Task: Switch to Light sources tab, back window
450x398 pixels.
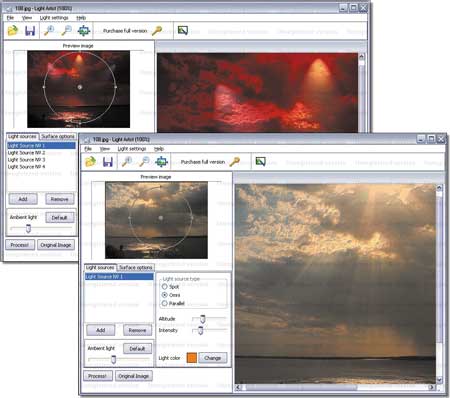Action: [22, 137]
